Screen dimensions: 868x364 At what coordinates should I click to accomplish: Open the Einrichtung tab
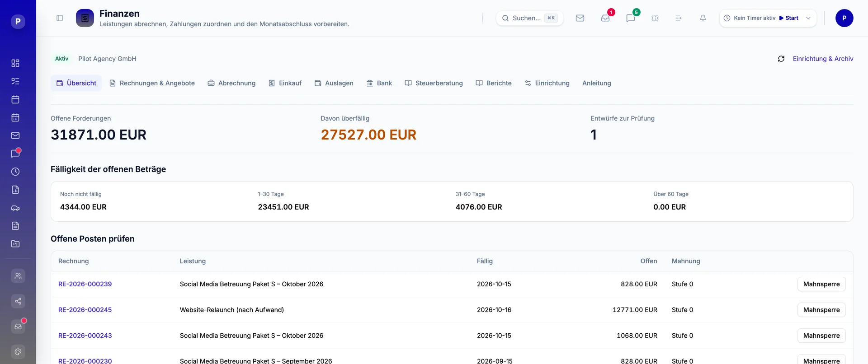pyautogui.click(x=547, y=83)
